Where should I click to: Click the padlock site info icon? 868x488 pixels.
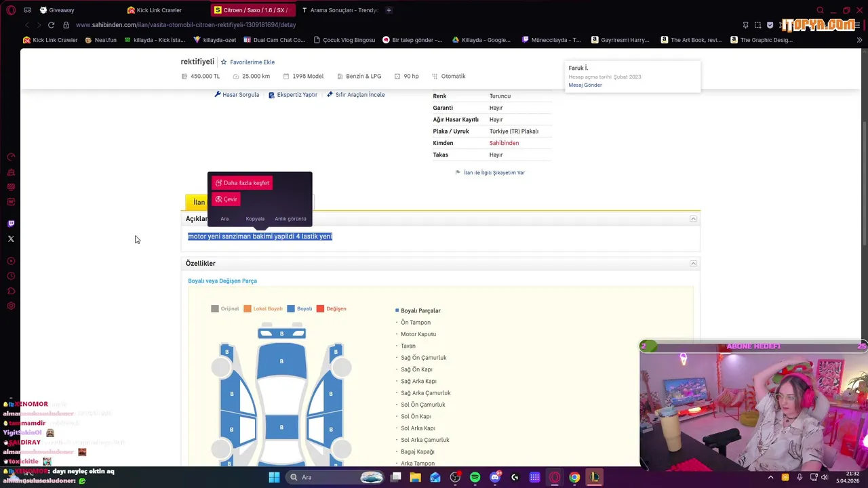tap(66, 25)
